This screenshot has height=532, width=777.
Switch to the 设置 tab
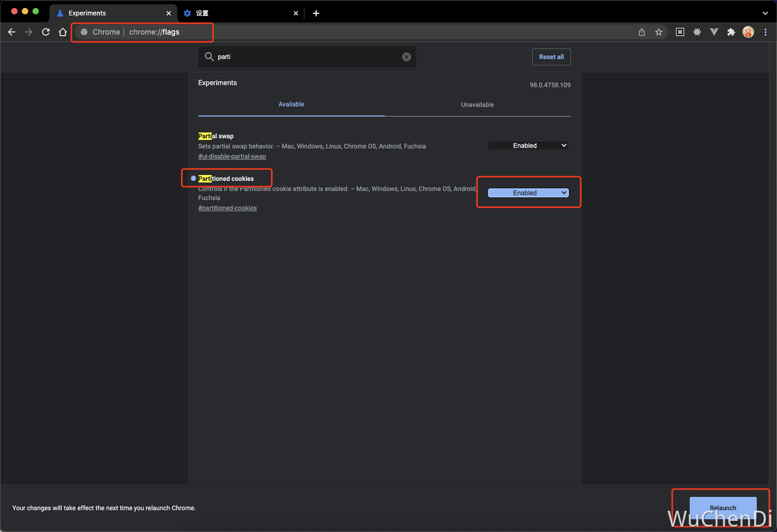click(x=241, y=13)
